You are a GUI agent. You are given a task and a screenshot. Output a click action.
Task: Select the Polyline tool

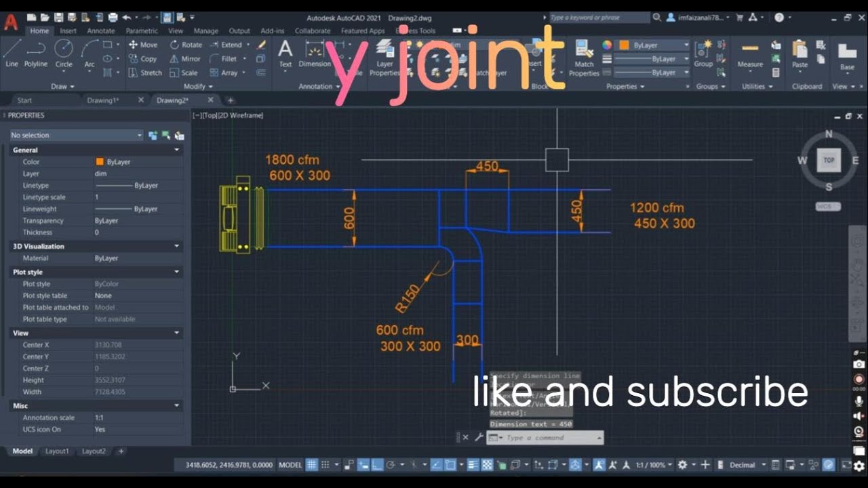(36, 53)
